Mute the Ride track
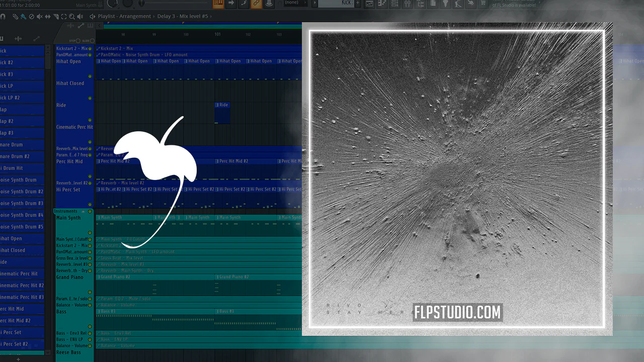Viewport: 644px width, 362px height. click(90, 120)
